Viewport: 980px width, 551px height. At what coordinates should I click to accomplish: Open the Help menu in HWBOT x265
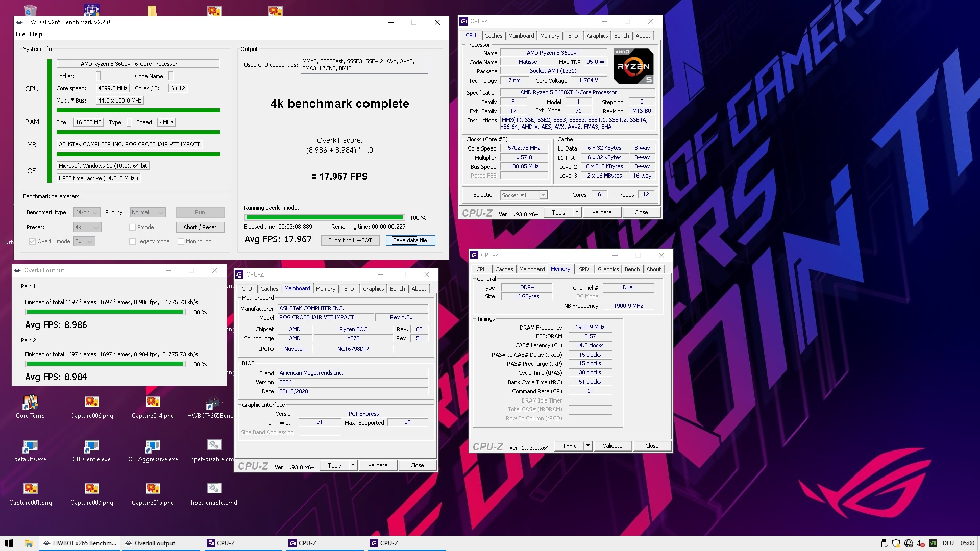[36, 34]
